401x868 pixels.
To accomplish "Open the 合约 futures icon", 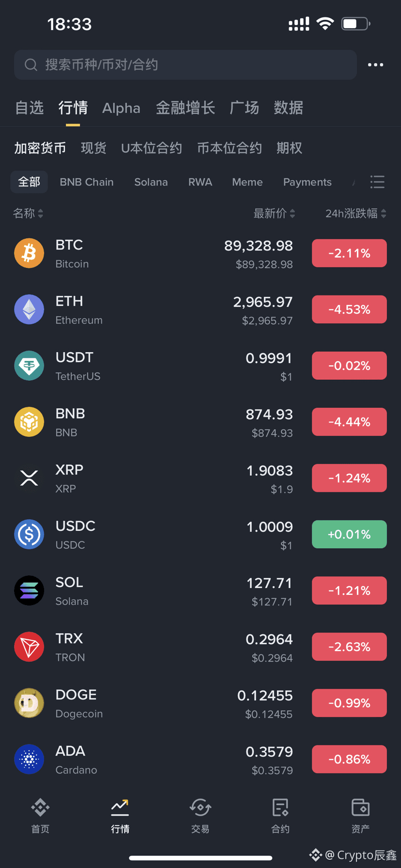I will pyautogui.click(x=280, y=807).
